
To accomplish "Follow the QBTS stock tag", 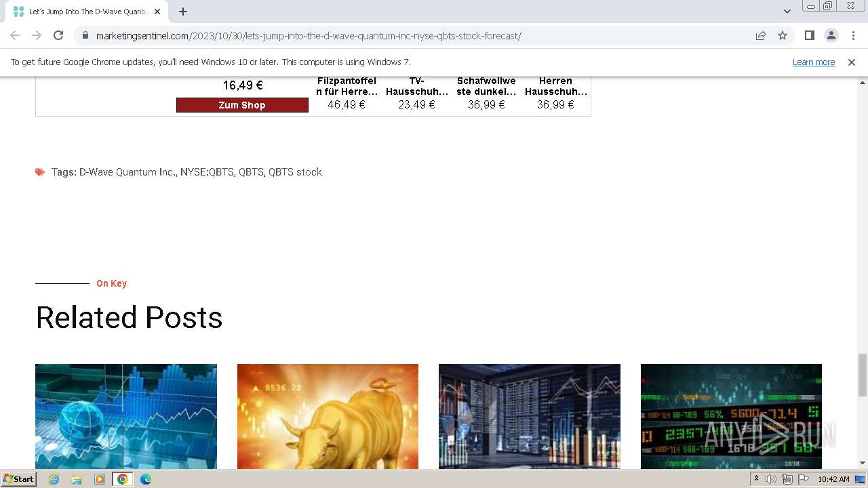I will [295, 172].
